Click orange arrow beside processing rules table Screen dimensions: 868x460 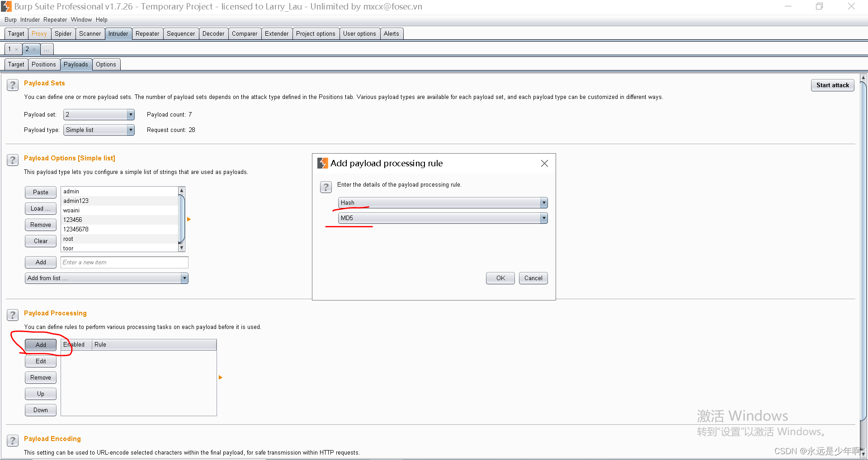pos(221,377)
